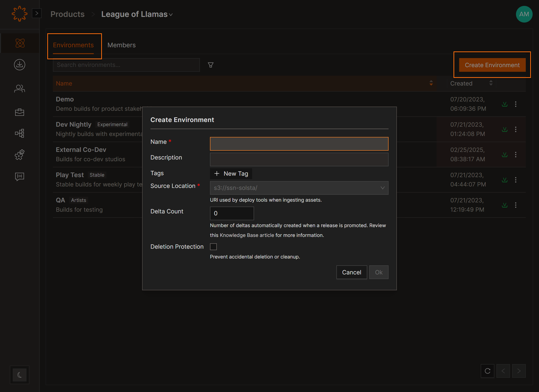Open the Source Location dropdown

(x=299, y=188)
